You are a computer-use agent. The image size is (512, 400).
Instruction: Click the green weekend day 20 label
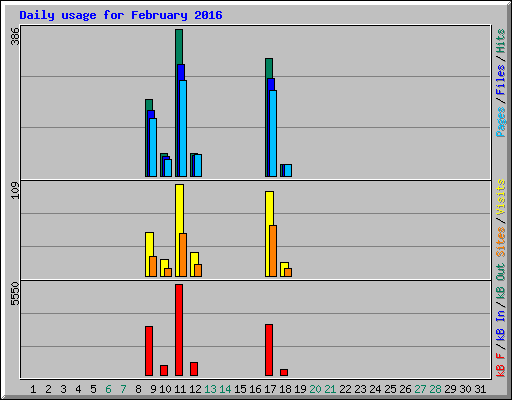315,389
